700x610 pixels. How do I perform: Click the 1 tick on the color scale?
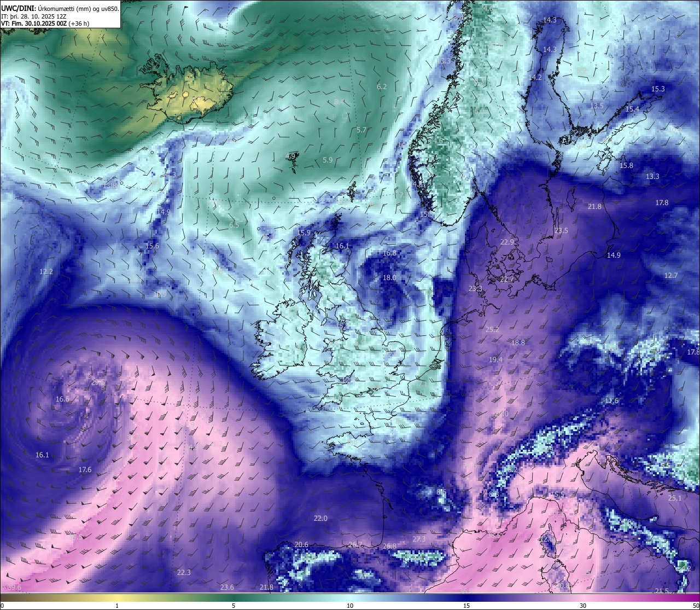tap(117, 606)
